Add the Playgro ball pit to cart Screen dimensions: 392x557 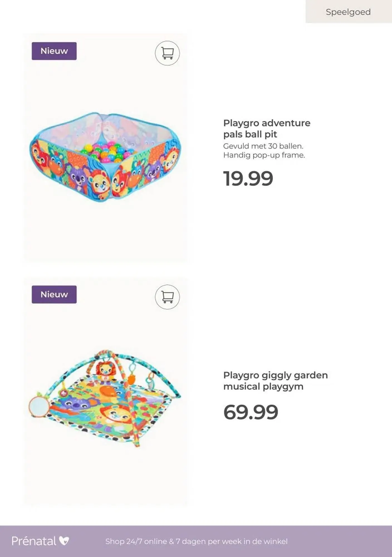[167, 53]
